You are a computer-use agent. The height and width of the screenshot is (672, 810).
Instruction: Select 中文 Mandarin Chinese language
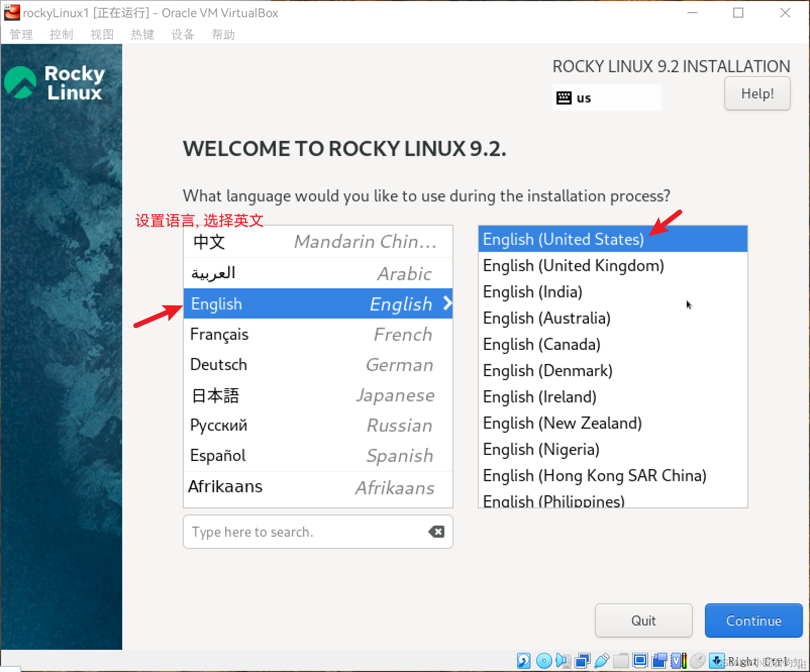[318, 242]
